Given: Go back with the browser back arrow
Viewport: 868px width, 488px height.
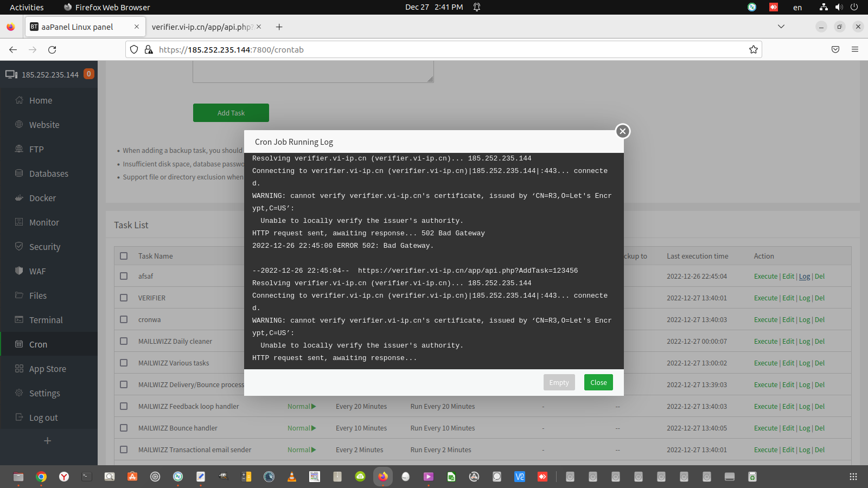Looking at the screenshot, I should 13,49.
